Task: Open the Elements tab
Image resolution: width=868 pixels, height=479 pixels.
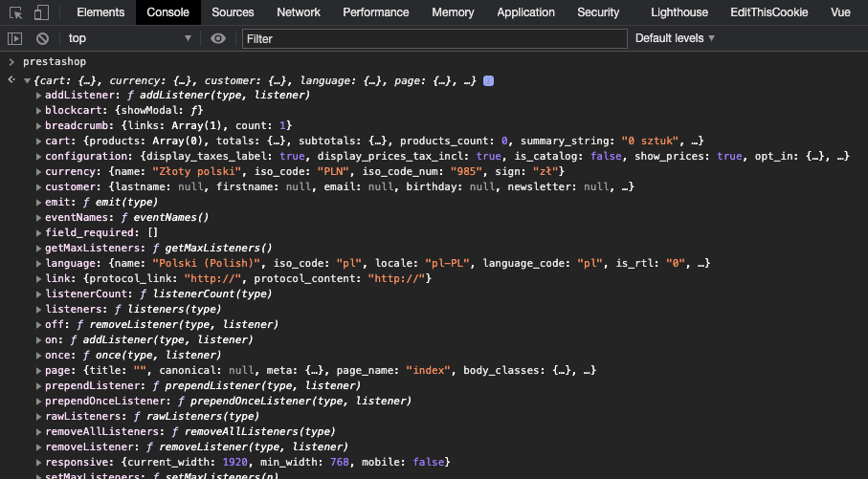Action: coord(100,12)
